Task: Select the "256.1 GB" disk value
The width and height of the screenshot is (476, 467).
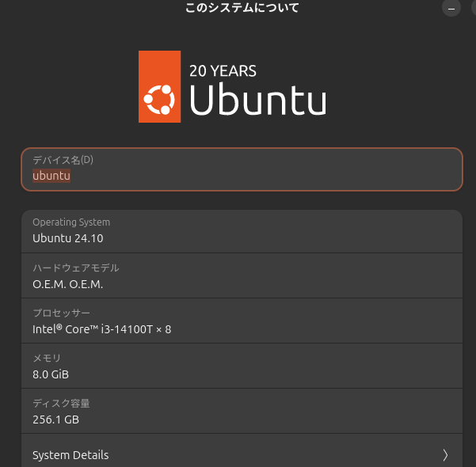Action: point(55,420)
